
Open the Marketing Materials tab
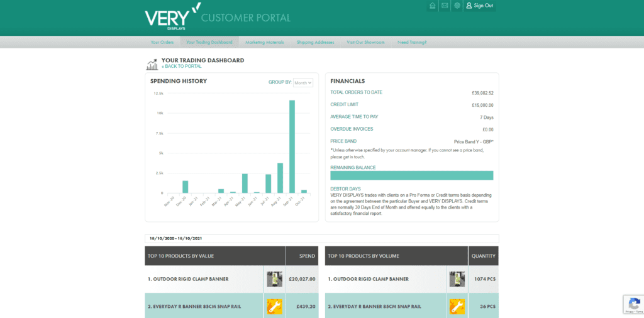(x=265, y=42)
